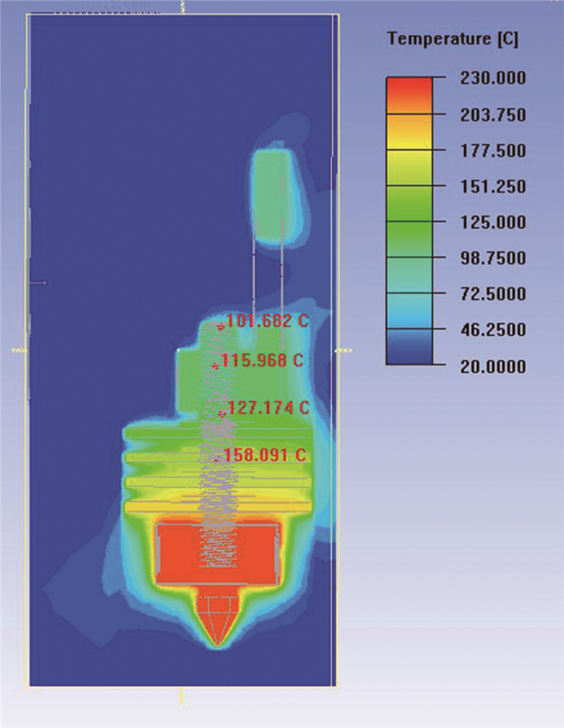Click the 46.2500 legend value

[x=493, y=329]
